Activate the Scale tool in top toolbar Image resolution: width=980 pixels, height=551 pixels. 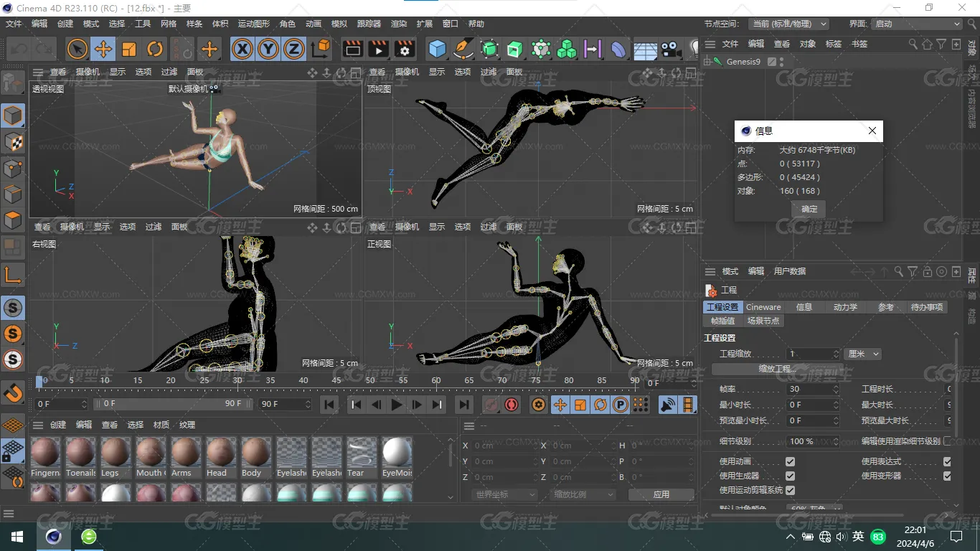[x=129, y=49]
